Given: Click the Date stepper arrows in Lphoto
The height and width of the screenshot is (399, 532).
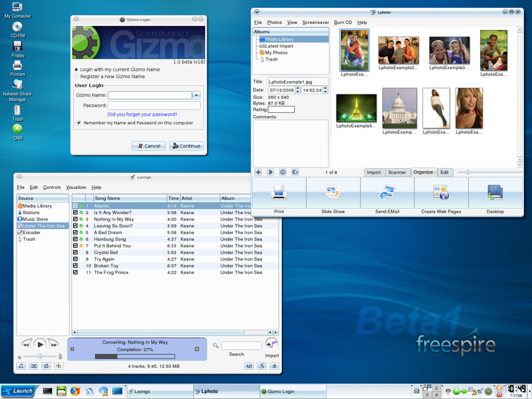Looking at the screenshot, I should (297, 90).
